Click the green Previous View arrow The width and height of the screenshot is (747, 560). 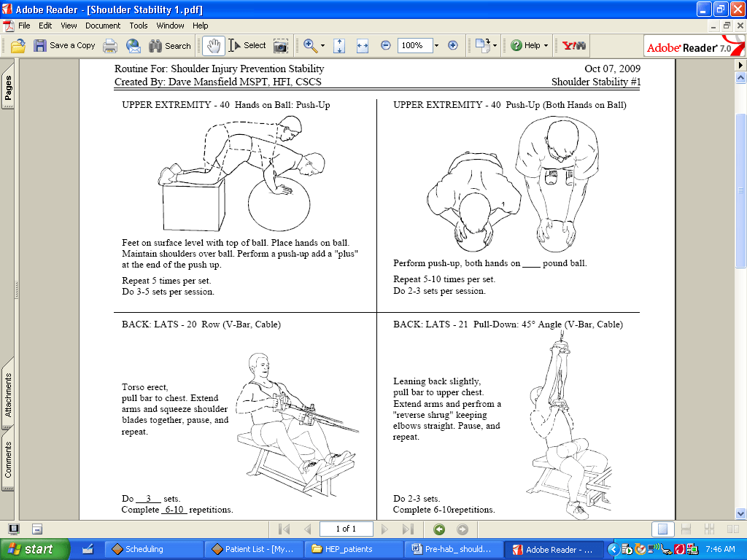coord(439,529)
